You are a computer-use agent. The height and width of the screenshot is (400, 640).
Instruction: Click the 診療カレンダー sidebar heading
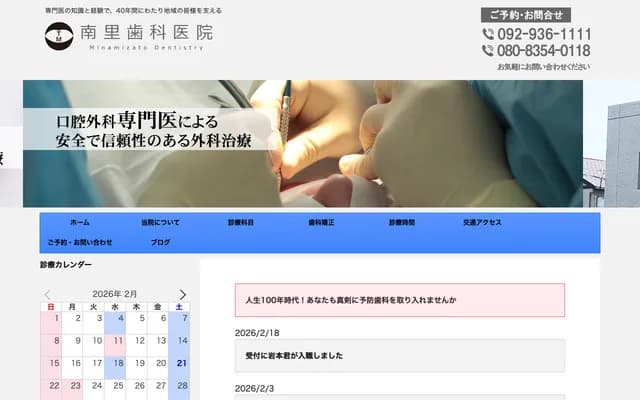(66, 264)
